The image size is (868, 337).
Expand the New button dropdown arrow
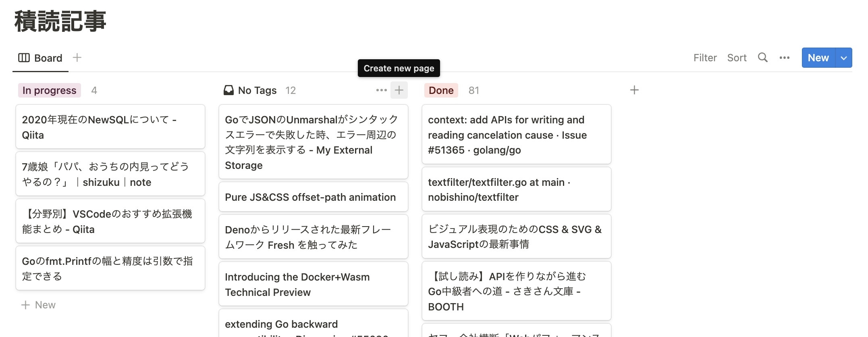(844, 58)
